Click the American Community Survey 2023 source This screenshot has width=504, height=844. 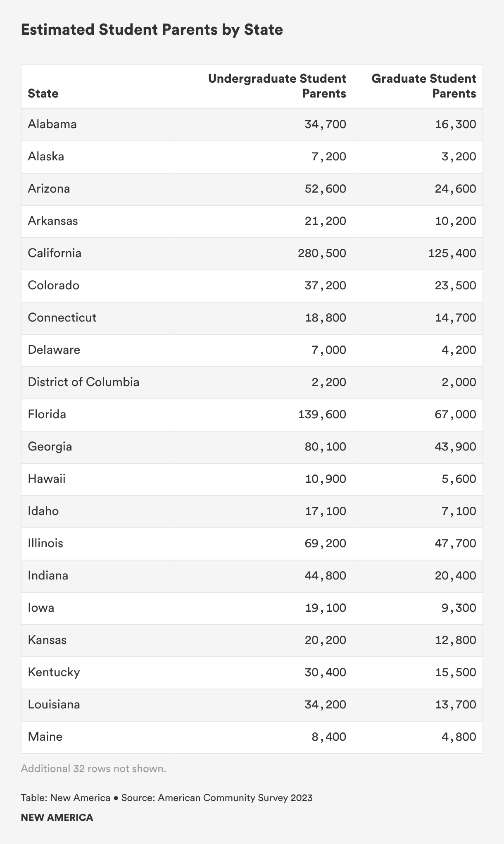[x=235, y=798]
